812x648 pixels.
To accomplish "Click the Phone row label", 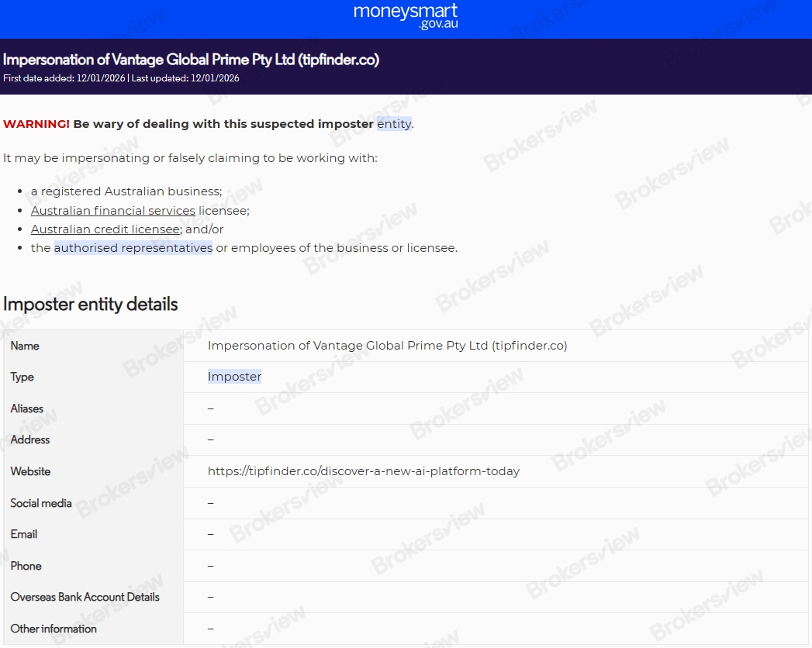I will tap(26, 566).
